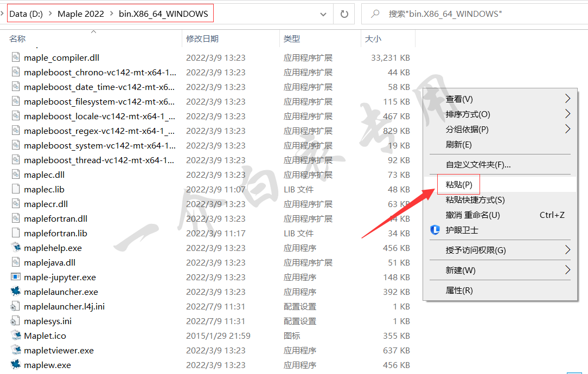Open 自定义文件夹(F)... from the context menu

click(x=478, y=165)
